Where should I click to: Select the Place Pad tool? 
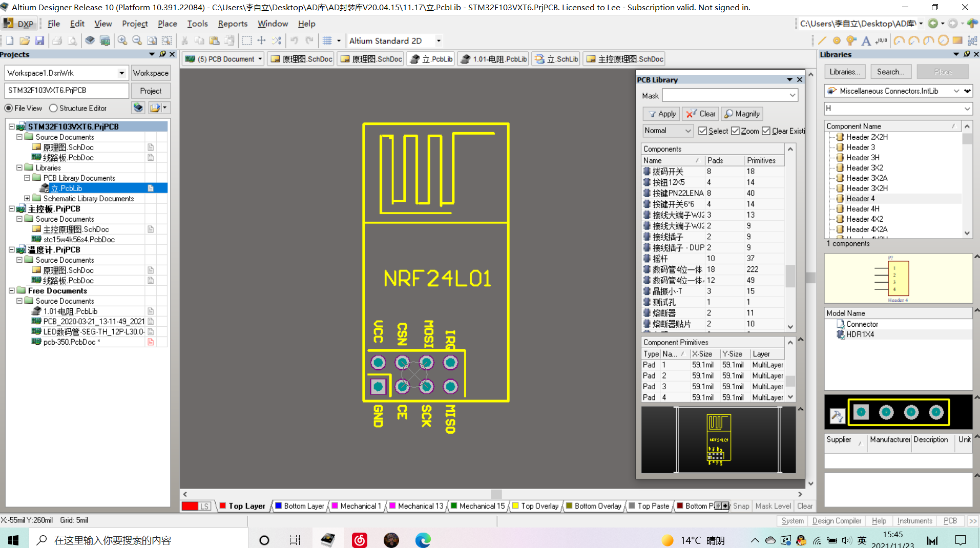837,40
